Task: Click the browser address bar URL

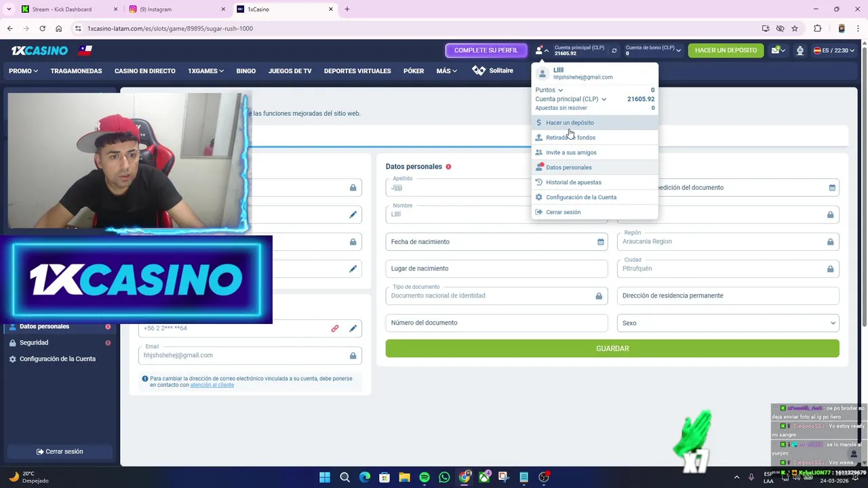Action: [170, 28]
